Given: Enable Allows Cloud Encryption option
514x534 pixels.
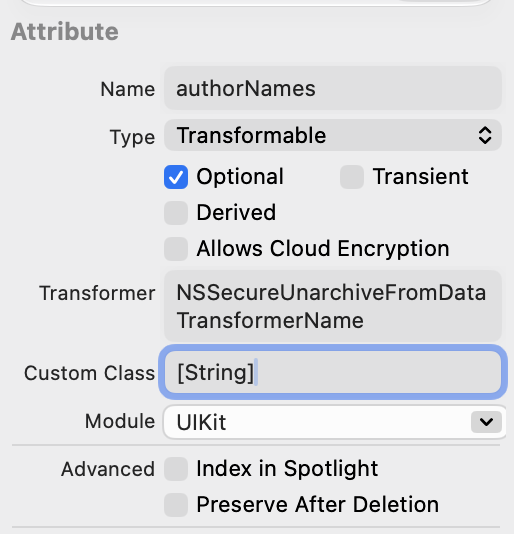Looking at the screenshot, I should click(x=176, y=249).
